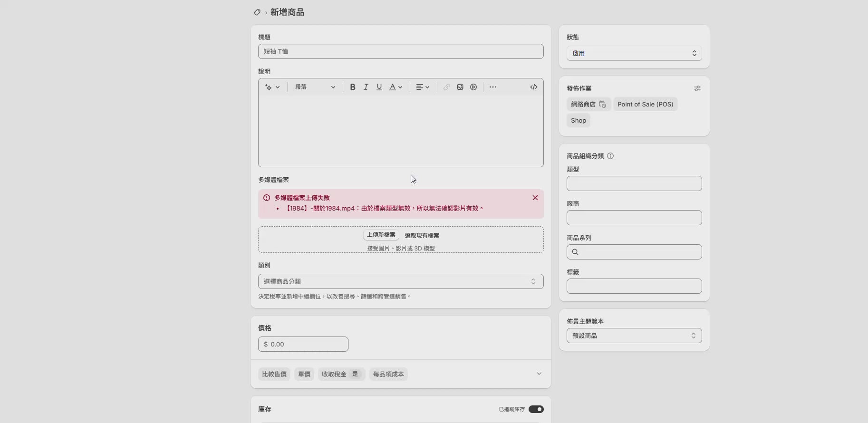This screenshot has height=423, width=868.
Task: Expand the 選擇商品分類 category selector
Action: [400, 281]
